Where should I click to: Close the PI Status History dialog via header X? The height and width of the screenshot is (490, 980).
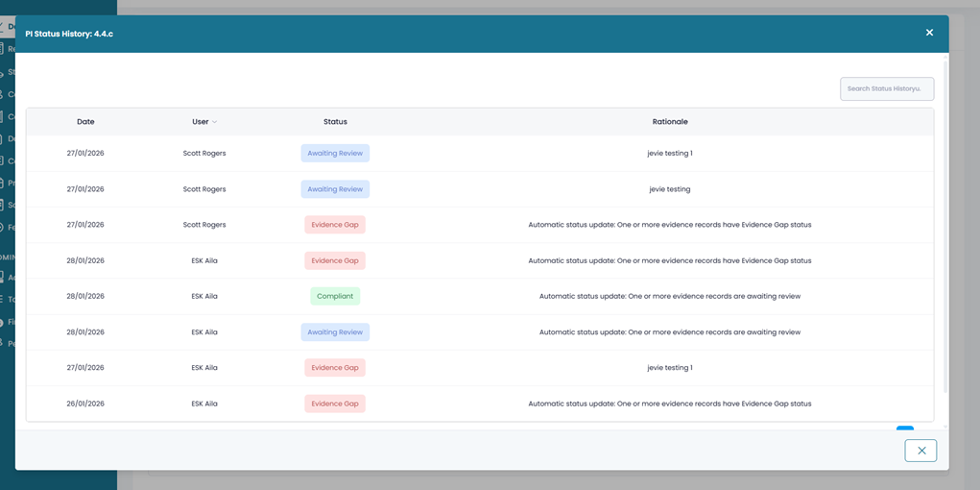[x=929, y=33]
